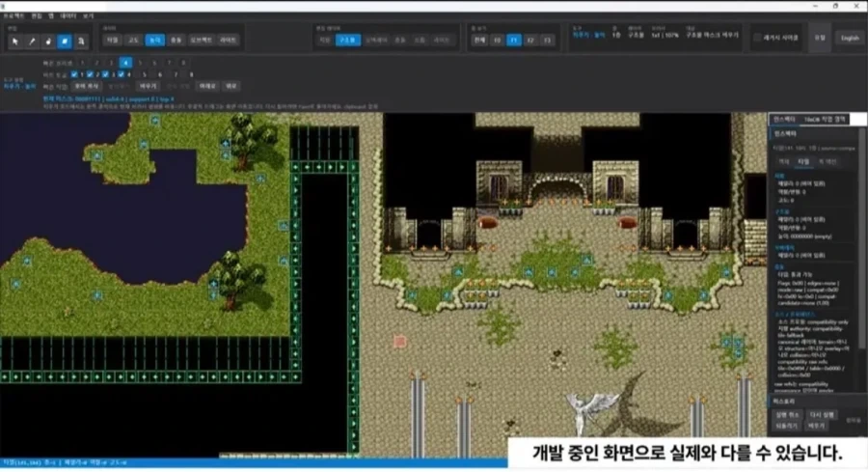Uncheck bit toggle checkbox 4

point(122,74)
